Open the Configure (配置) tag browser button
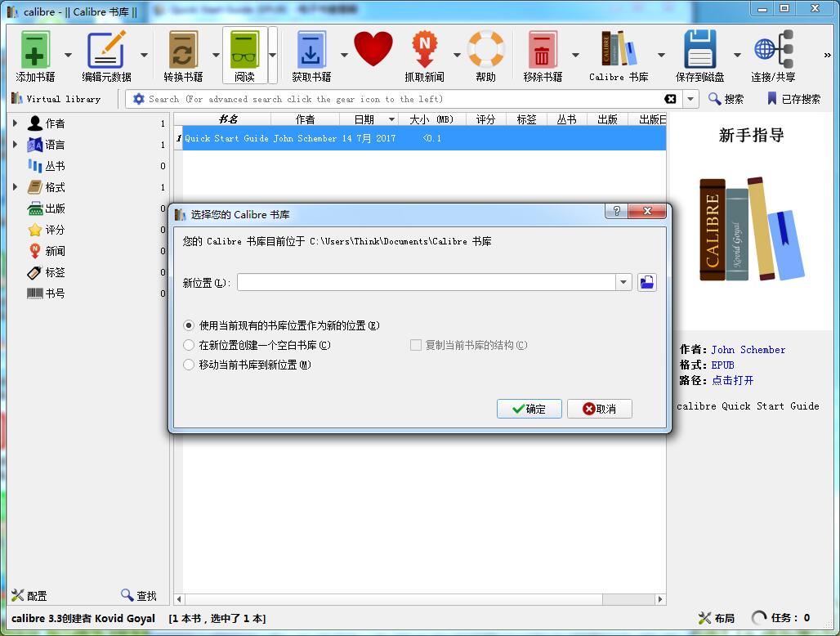Viewport: 840px width, 636px height. click(x=29, y=595)
